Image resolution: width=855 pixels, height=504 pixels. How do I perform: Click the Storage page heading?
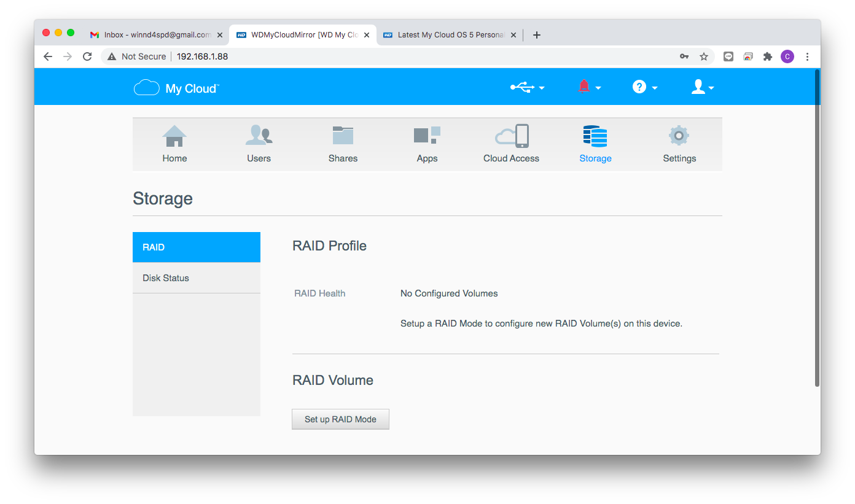point(163,199)
